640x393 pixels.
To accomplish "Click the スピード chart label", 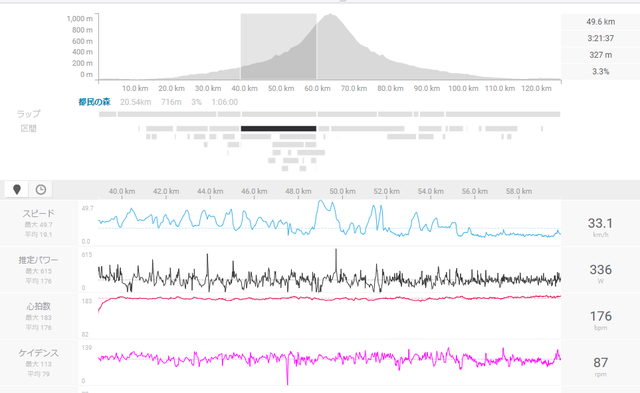I will 38,213.
